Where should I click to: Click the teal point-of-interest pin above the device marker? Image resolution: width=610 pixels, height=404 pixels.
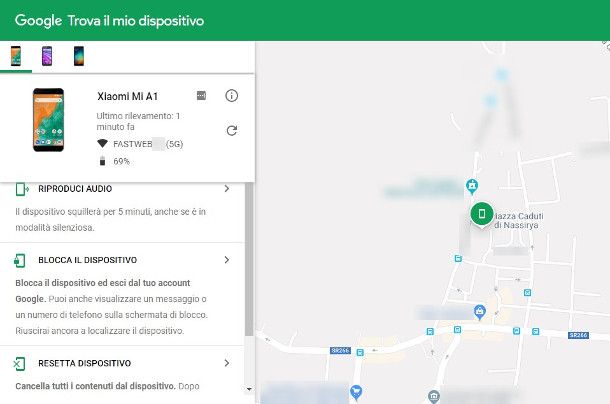click(472, 186)
